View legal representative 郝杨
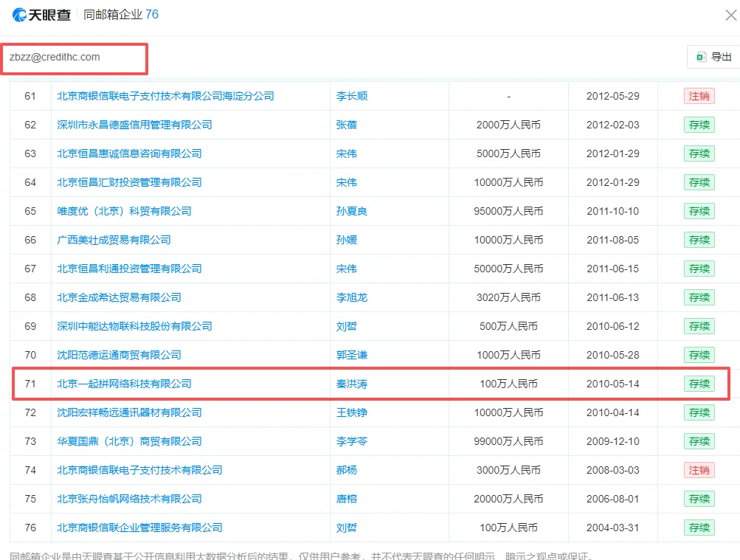The width and height of the screenshot is (740, 560). pyautogui.click(x=347, y=471)
